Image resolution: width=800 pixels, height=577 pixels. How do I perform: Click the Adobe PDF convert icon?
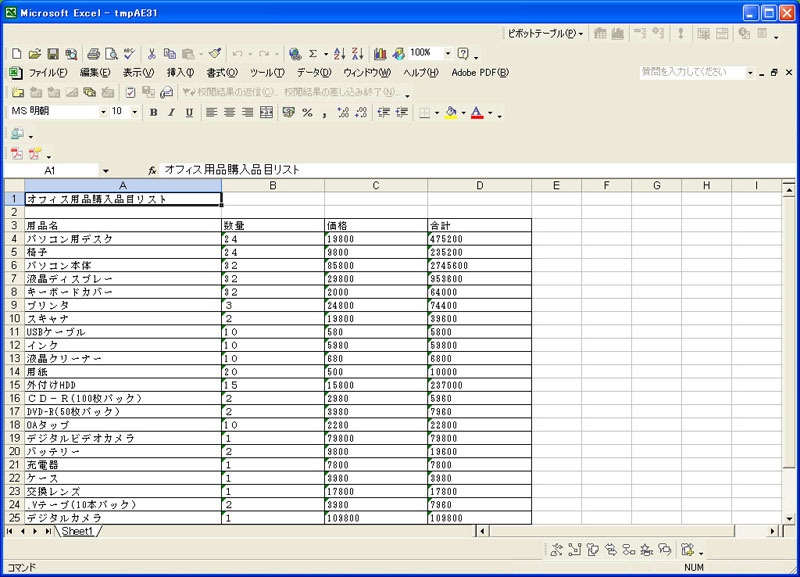[x=17, y=154]
